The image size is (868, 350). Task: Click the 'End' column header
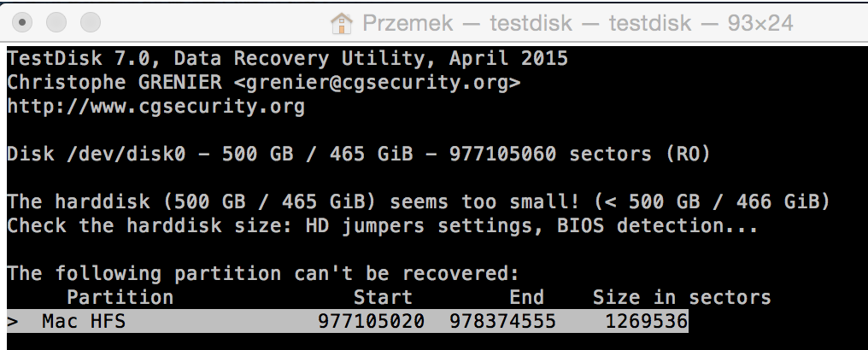[x=526, y=297]
